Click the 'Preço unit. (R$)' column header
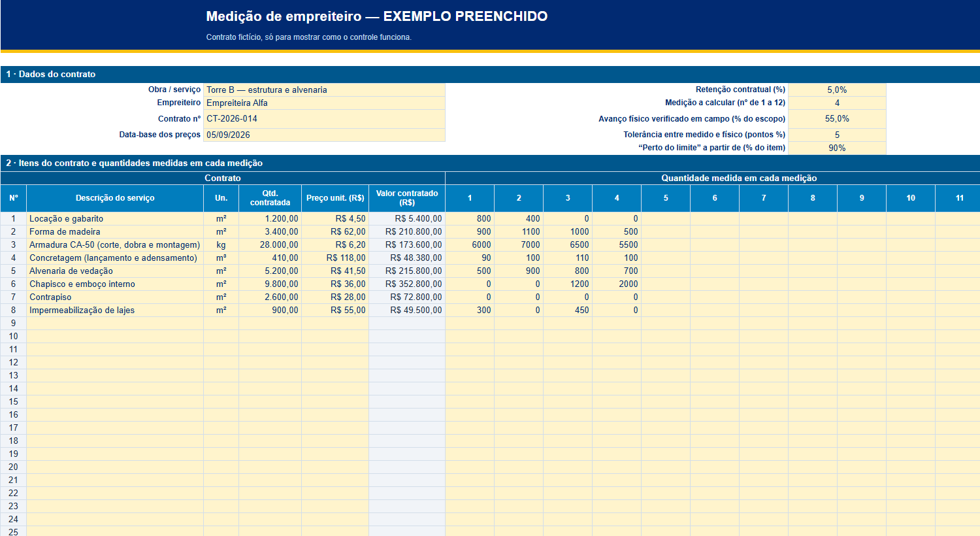Image resolution: width=980 pixels, height=536 pixels. (335, 198)
